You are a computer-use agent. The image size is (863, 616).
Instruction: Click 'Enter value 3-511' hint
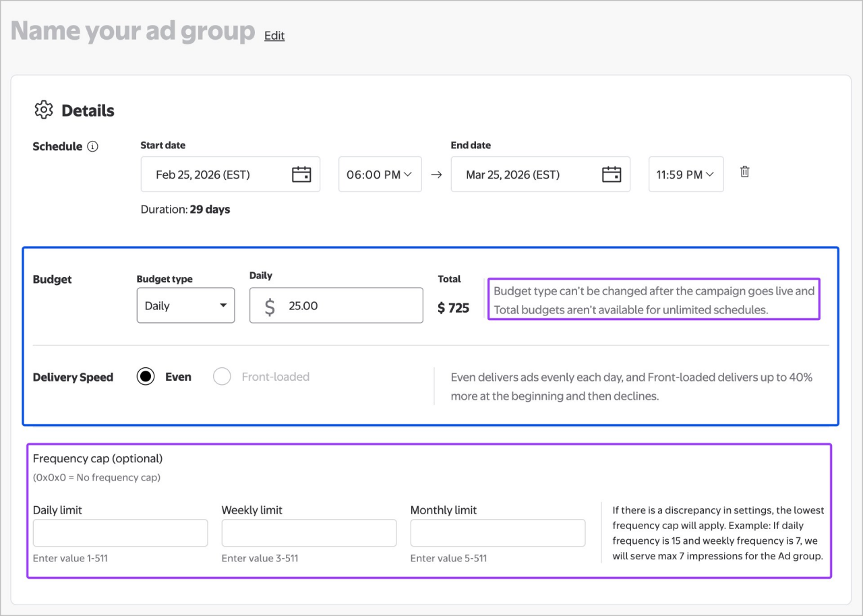pyautogui.click(x=260, y=558)
